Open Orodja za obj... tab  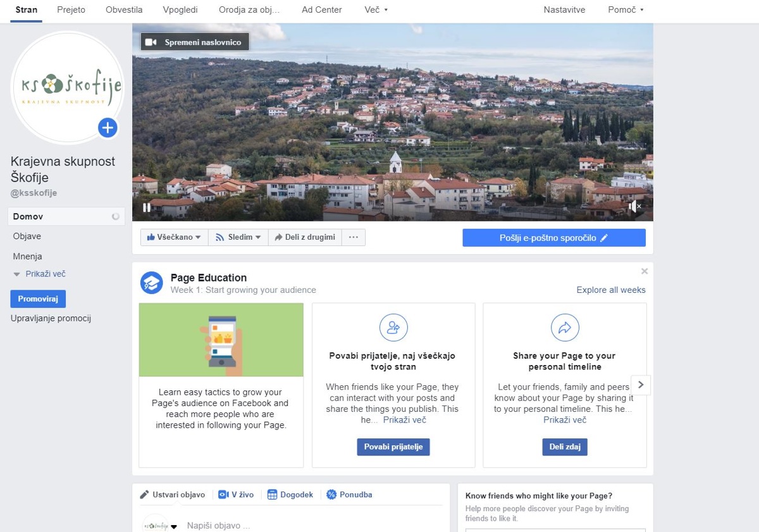pyautogui.click(x=249, y=10)
